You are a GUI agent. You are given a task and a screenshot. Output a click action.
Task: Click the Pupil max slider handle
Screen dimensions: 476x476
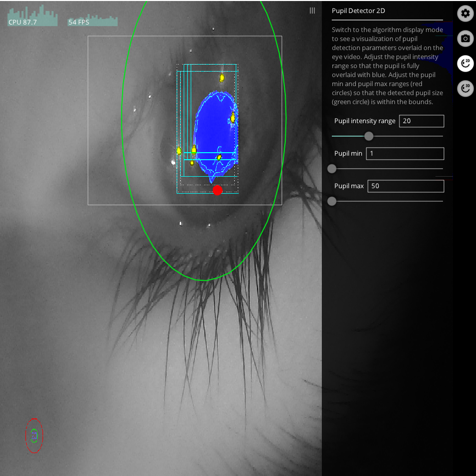click(332, 201)
